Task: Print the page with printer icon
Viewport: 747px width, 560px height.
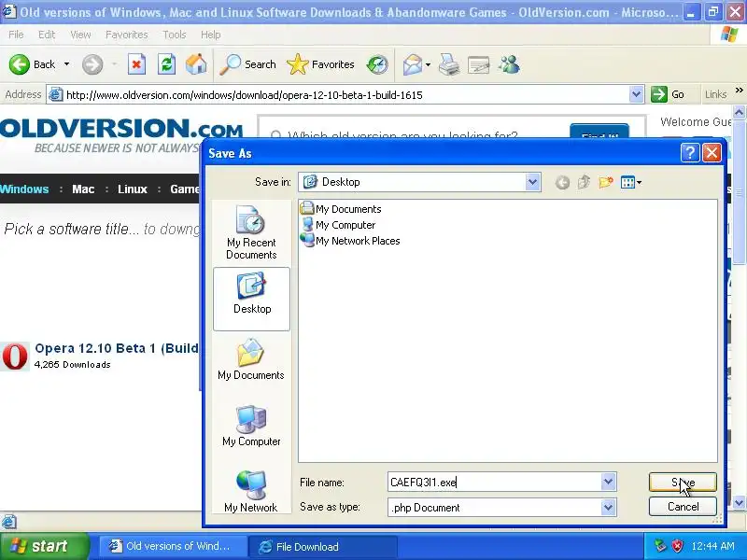Action: [449, 64]
